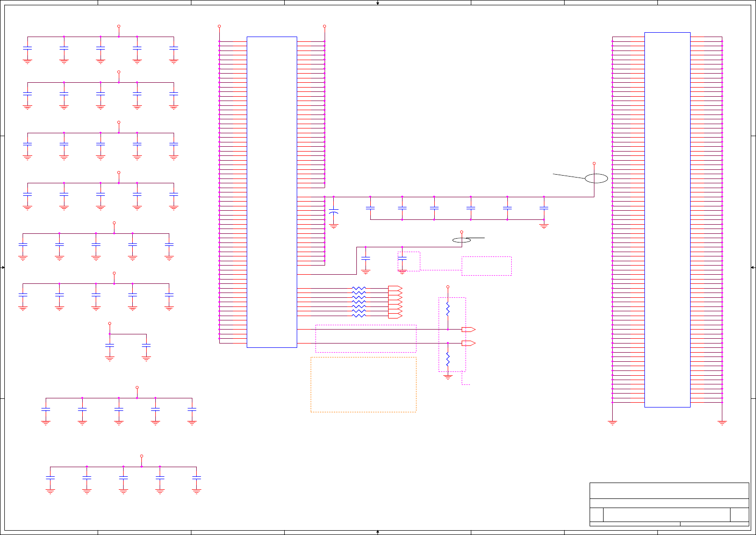Click the power node above the small ellipse
This screenshot has height=535, width=756.
click(x=462, y=232)
